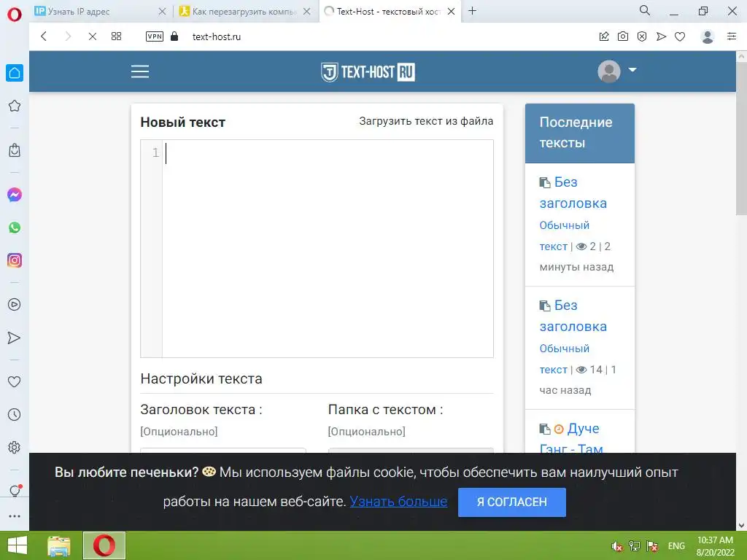Click the snapshot edit icon in toolbar
Viewport: 747px width, 560px height.
604,36
